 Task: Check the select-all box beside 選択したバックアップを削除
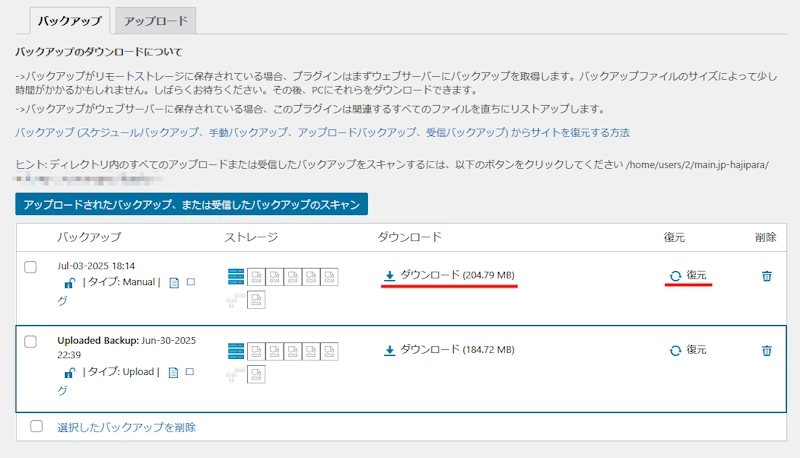point(37,427)
